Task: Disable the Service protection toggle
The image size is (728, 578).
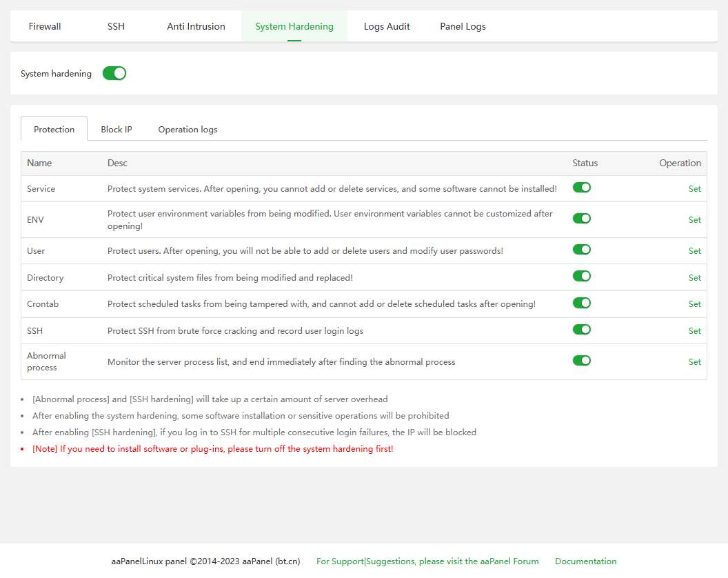Action: pyautogui.click(x=581, y=188)
